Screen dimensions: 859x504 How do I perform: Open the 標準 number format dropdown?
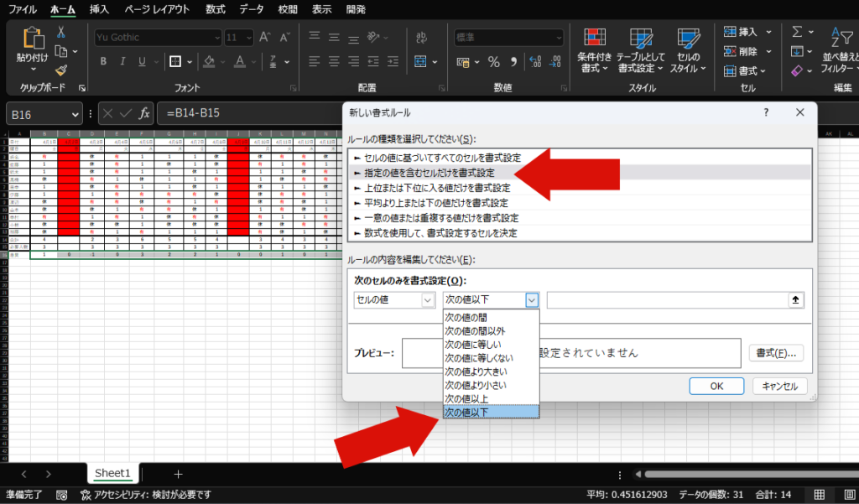[x=558, y=38]
